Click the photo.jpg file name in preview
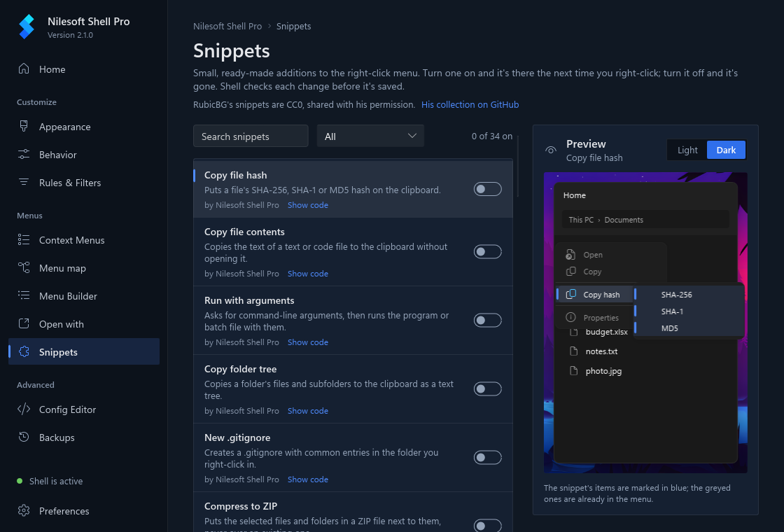This screenshot has height=532, width=784. 603,371
